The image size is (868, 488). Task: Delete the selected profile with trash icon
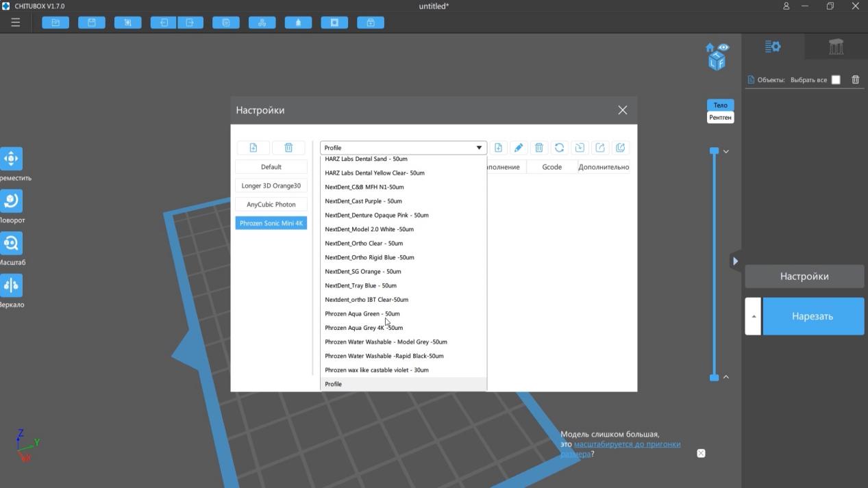(539, 148)
